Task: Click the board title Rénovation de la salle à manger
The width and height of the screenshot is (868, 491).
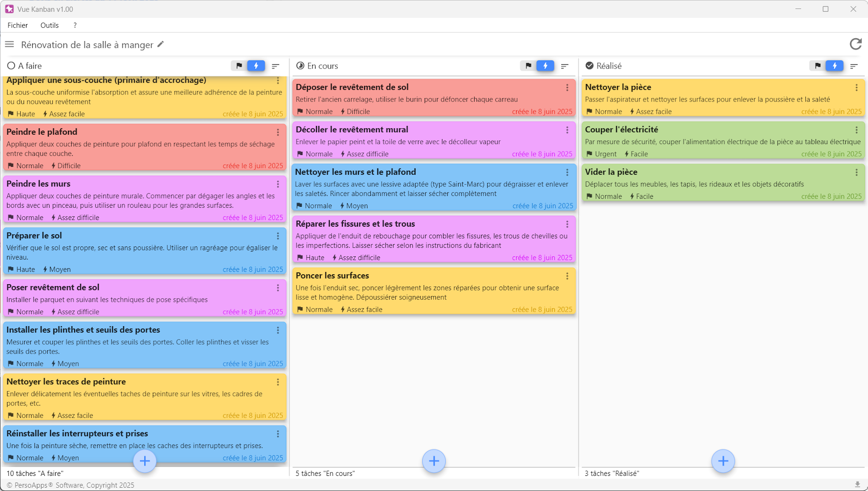Action: [87, 45]
